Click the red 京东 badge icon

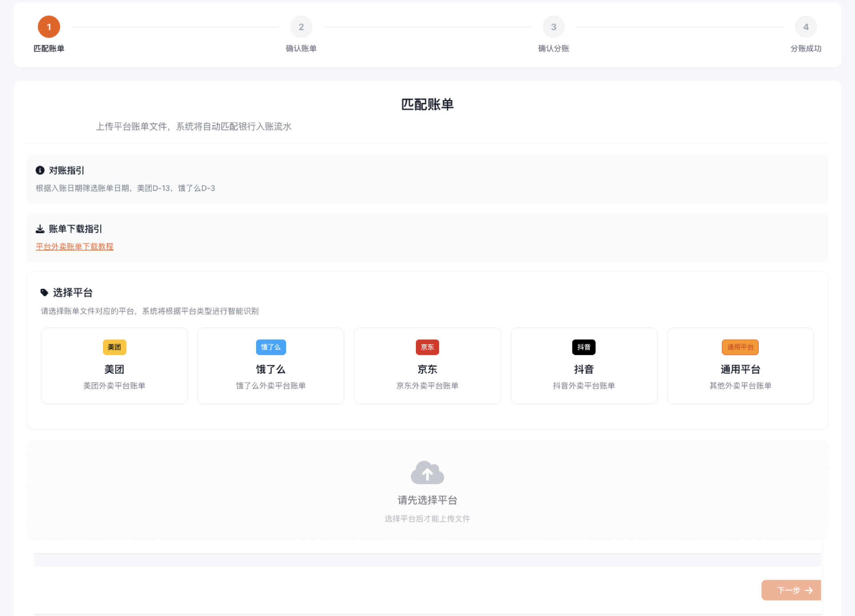pos(427,347)
